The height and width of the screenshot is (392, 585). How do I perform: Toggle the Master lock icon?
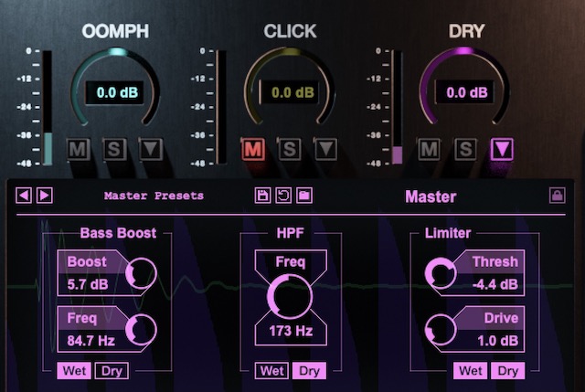[558, 196]
